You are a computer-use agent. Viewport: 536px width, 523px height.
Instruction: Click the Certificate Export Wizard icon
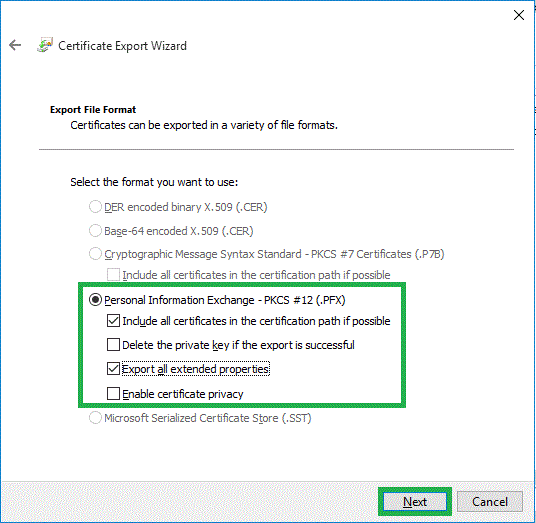point(45,45)
